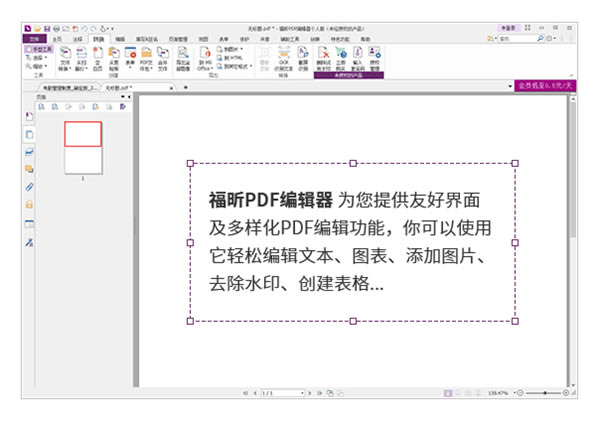Open the page thumbnails panel in sidebar
The image size is (600, 421).
point(29,134)
